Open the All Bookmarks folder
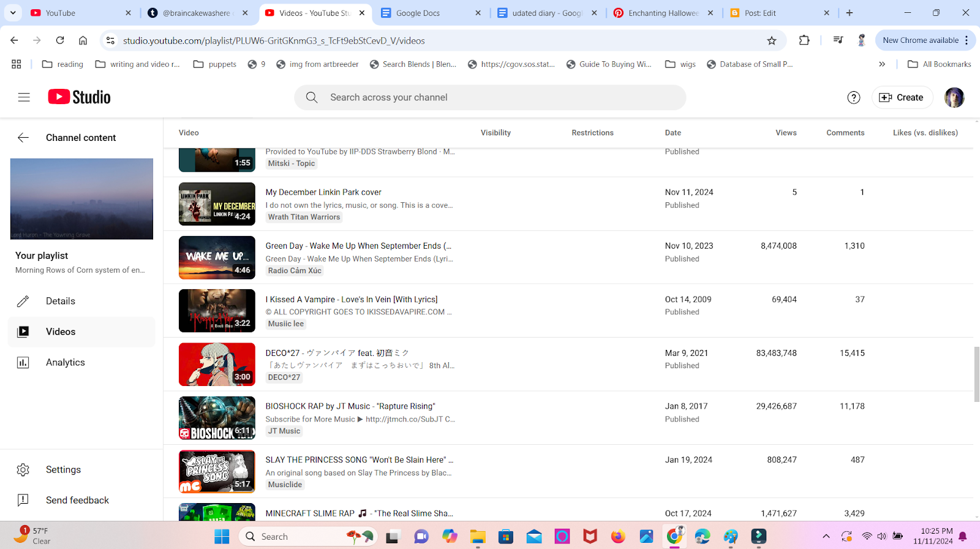 [x=940, y=64]
